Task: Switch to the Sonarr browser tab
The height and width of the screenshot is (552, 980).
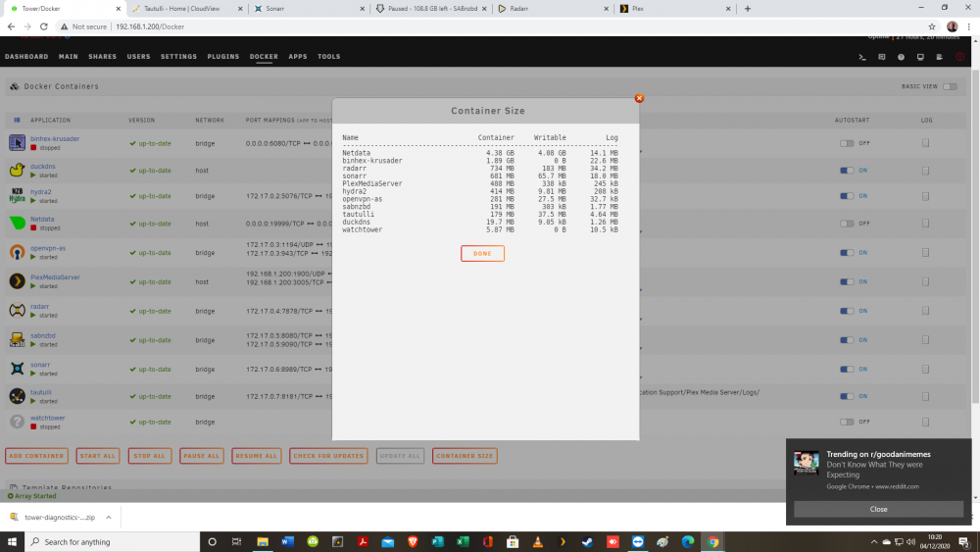Action: point(308,9)
